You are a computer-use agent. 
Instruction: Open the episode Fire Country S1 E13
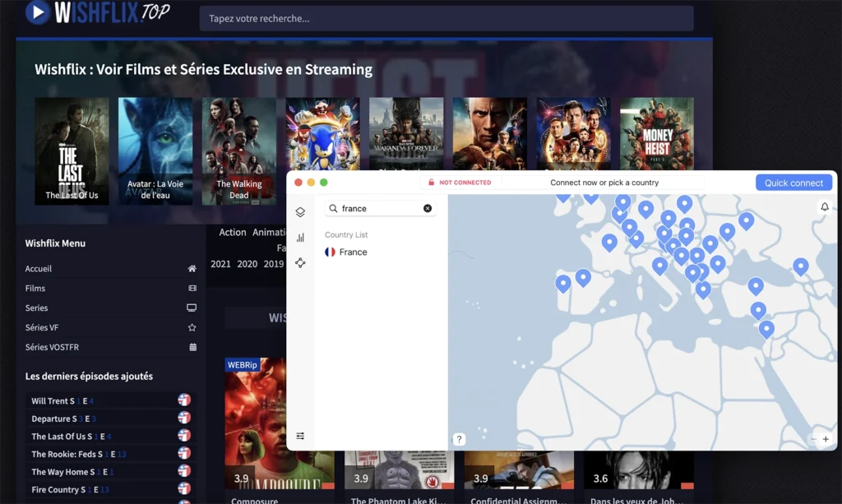tap(71, 489)
